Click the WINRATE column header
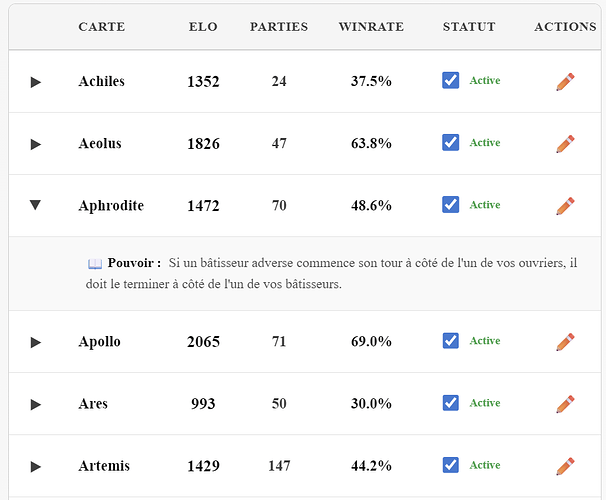This screenshot has height=500, width=606. [x=371, y=27]
